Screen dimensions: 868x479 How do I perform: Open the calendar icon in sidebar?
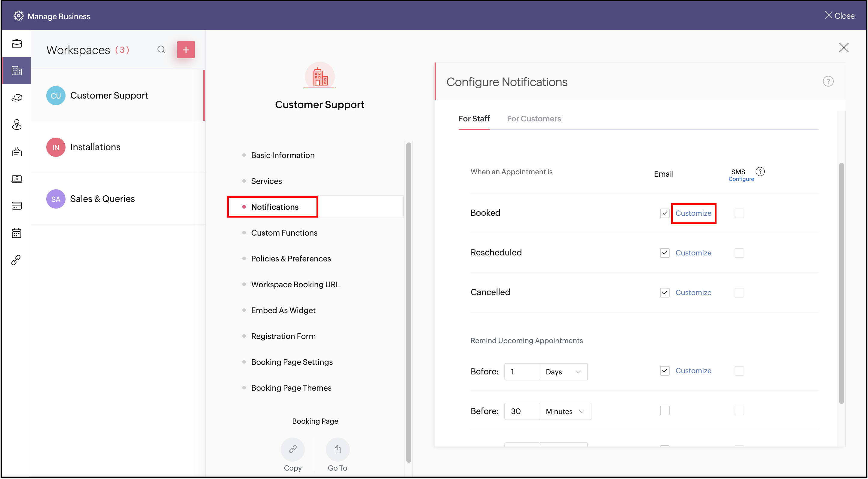[17, 233]
